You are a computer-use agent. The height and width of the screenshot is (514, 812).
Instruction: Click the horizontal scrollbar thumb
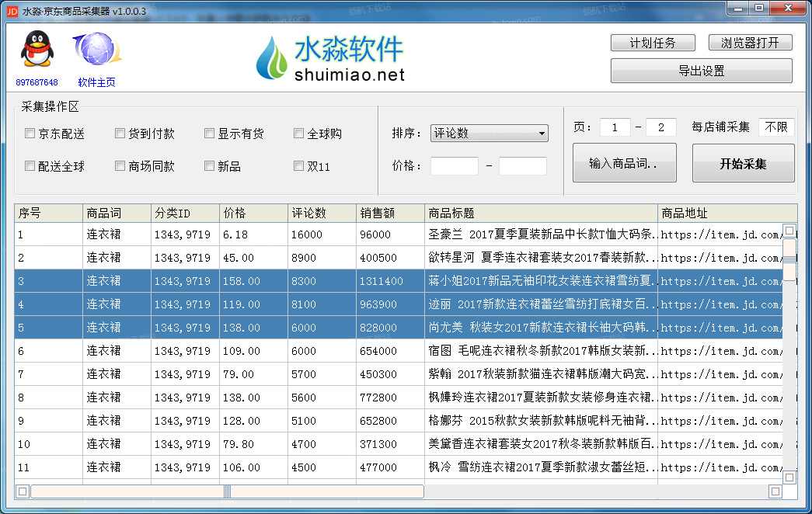point(228,491)
